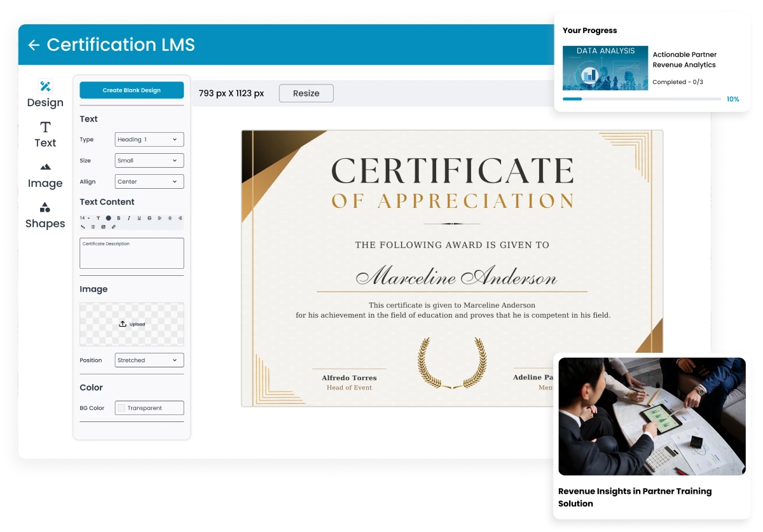Apply a bulleted list to the text
This screenshot has width=763, height=532.
coord(93,227)
